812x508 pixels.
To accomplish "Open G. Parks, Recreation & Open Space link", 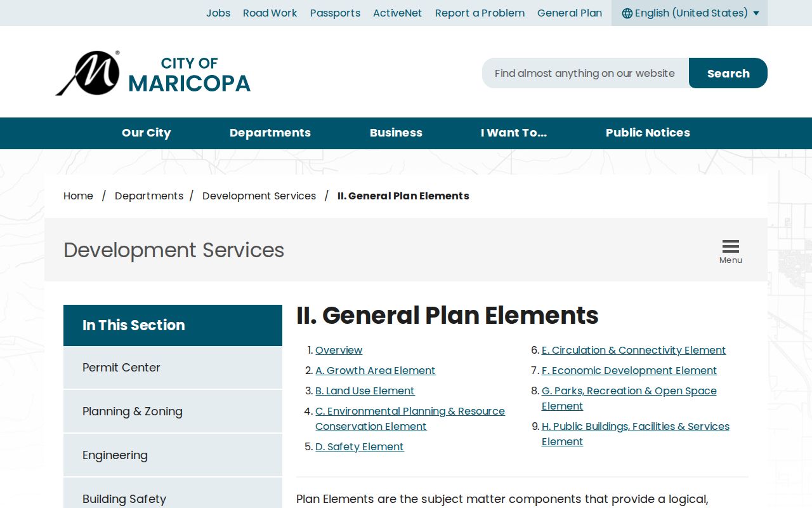I will (x=629, y=399).
